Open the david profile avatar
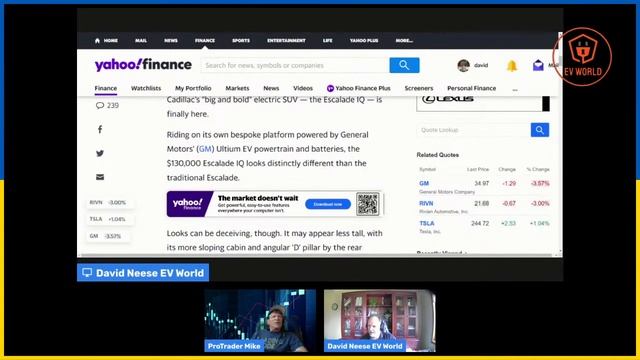The width and height of the screenshot is (640, 360). pos(463,65)
